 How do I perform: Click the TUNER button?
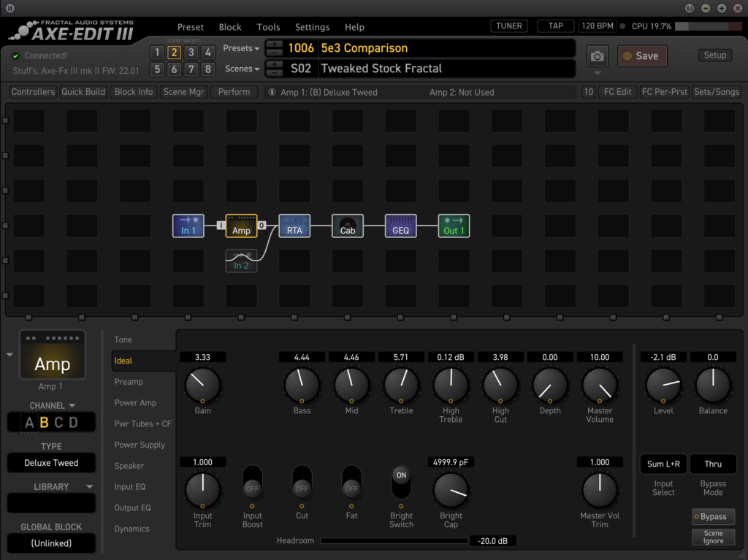[509, 26]
